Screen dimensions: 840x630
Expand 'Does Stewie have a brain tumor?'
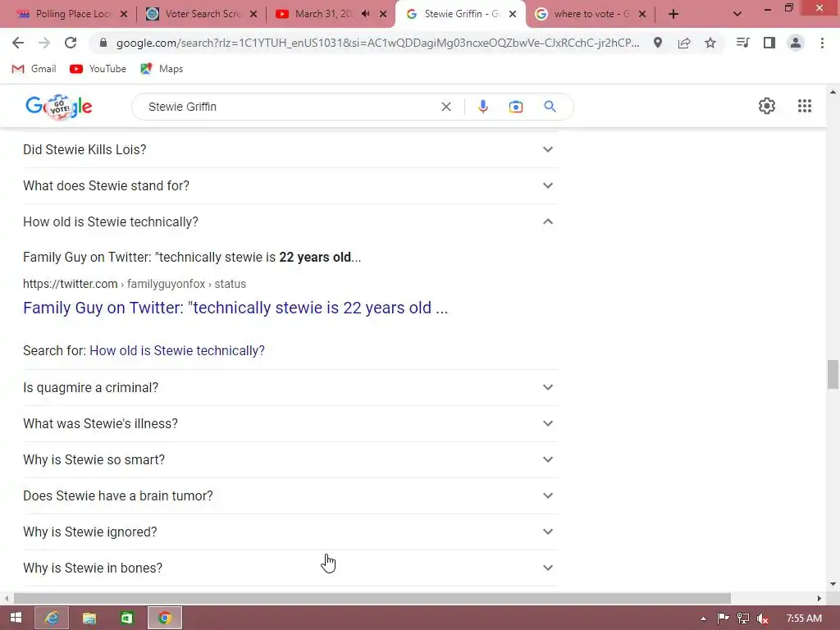[x=290, y=495]
